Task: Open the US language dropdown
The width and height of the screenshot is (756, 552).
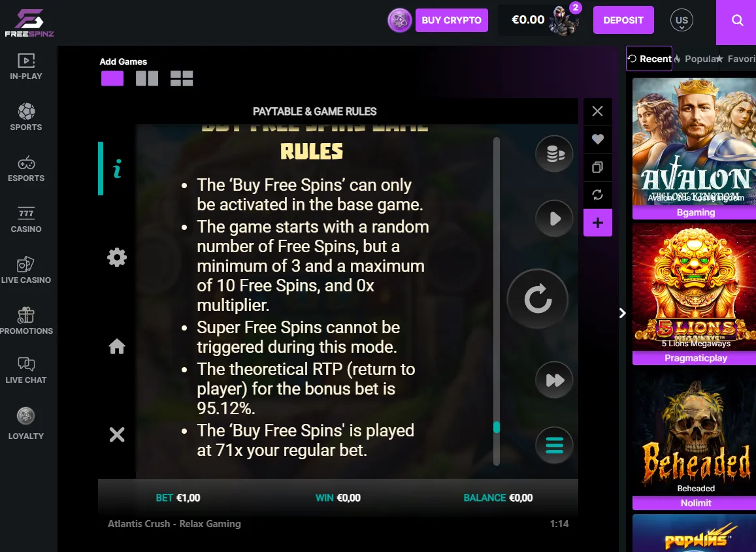Action: [682, 20]
